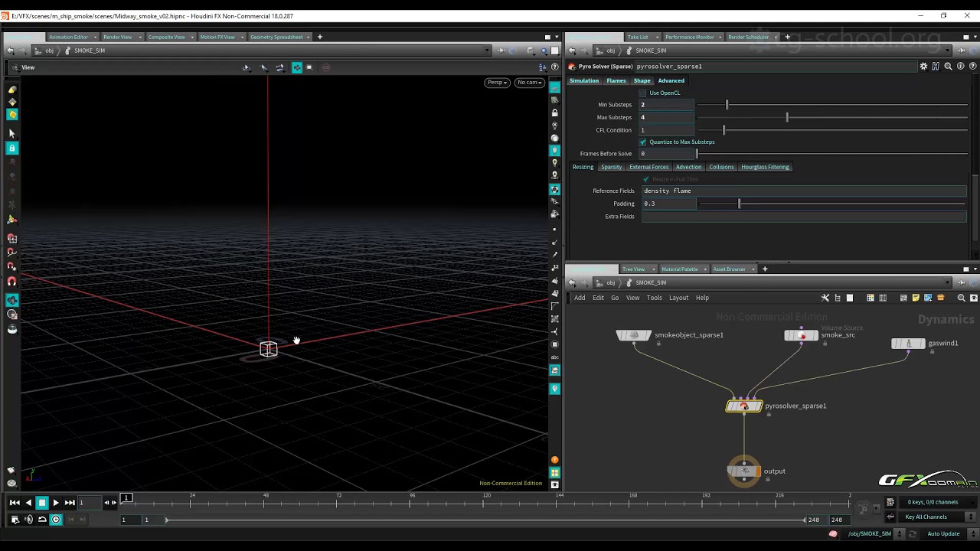Viewport: 980px width, 551px height.
Task: Open node info in the parameter pane
Action: [960, 67]
